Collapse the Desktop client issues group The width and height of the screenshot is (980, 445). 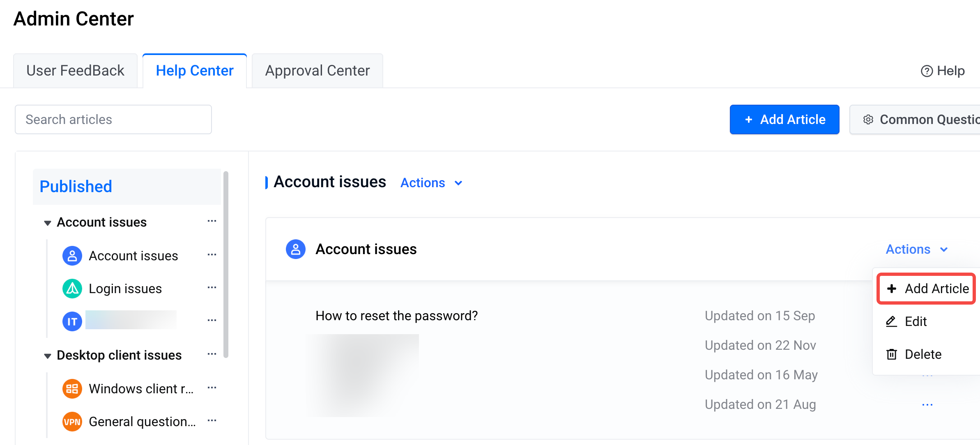[x=48, y=356]
